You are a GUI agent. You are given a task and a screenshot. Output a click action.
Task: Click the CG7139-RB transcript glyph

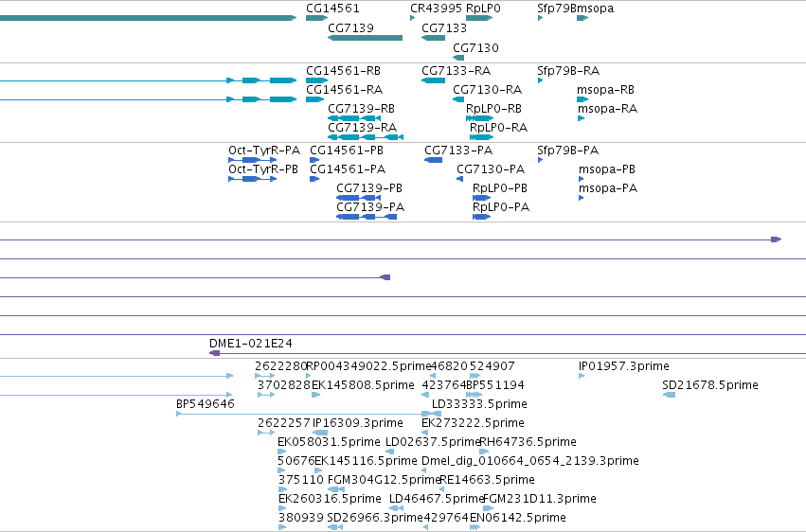[354, 118]
